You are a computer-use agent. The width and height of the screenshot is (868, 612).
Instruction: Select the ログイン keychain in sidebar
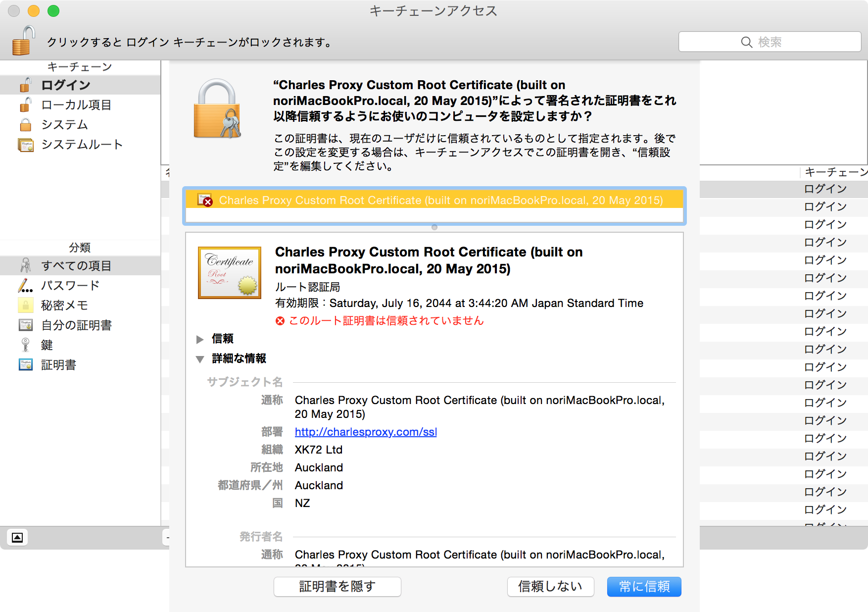coord(80,85)
